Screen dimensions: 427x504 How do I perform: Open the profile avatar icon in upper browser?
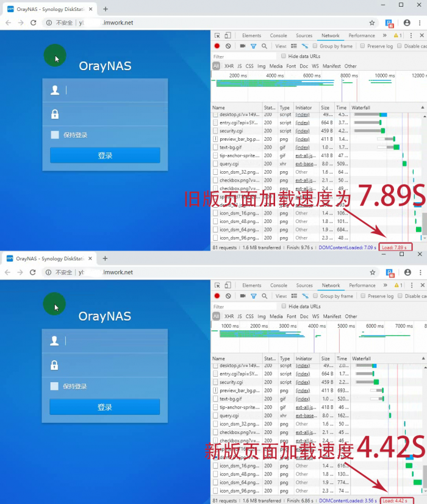(407, 23)
